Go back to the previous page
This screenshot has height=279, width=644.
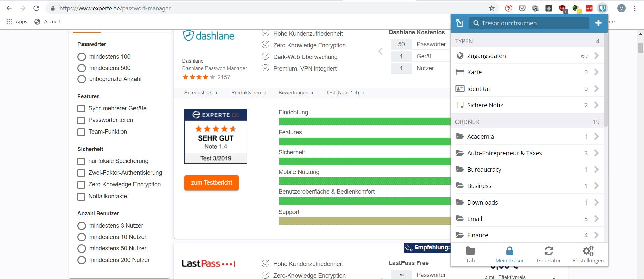(9, 8)
